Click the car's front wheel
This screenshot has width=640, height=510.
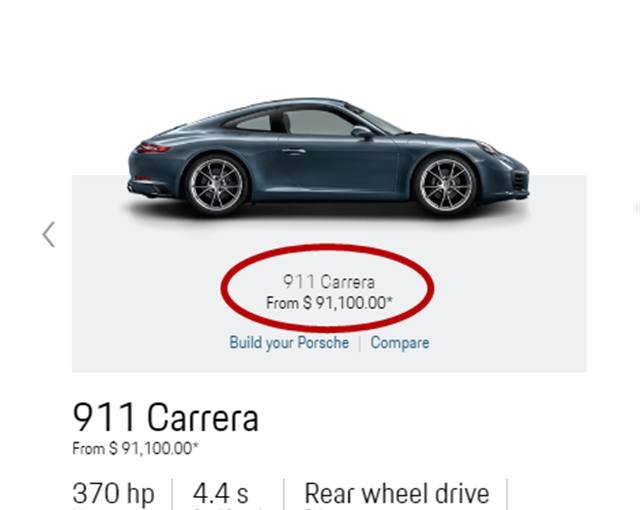pyautogui.click(x=445, y=185)
